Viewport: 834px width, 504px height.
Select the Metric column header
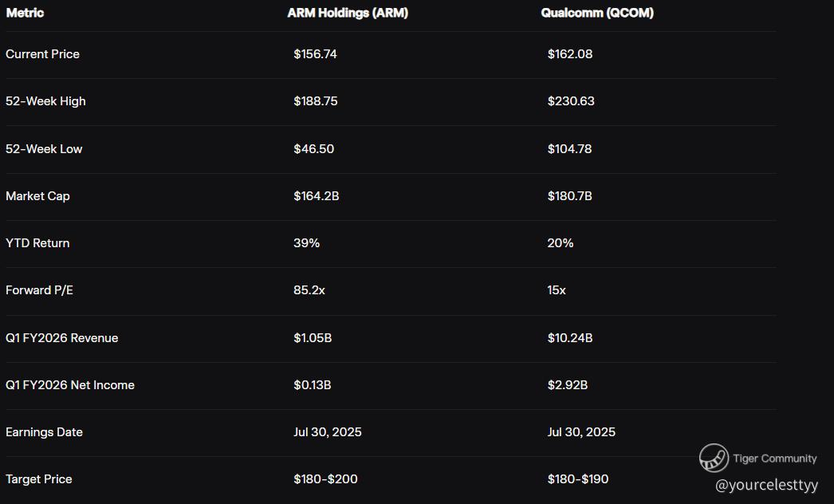point(25,13)
